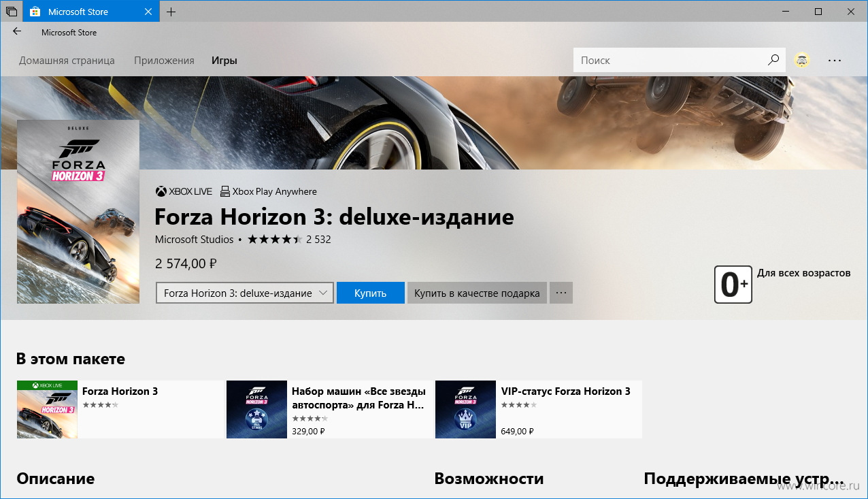
Task: Click the search magnifier icon
Action: 773,60
